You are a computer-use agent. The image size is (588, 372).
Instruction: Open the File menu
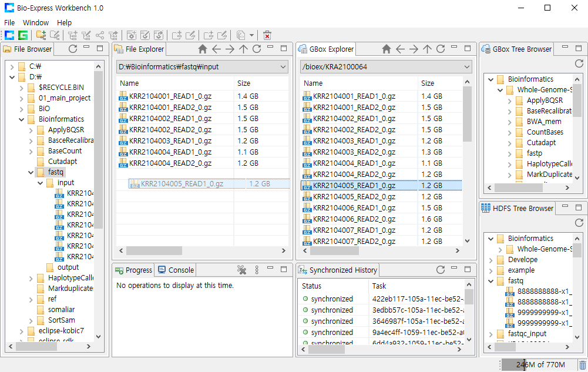click(x=9, y=22)
